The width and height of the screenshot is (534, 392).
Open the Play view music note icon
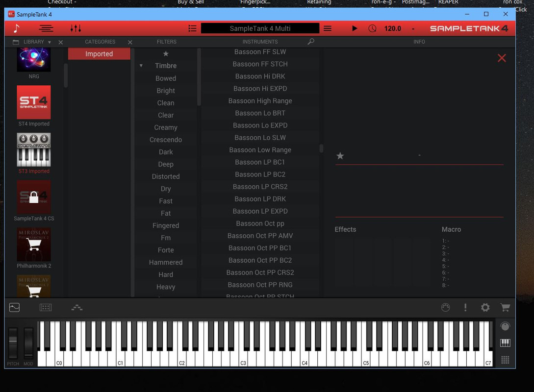tap(16, 28)
